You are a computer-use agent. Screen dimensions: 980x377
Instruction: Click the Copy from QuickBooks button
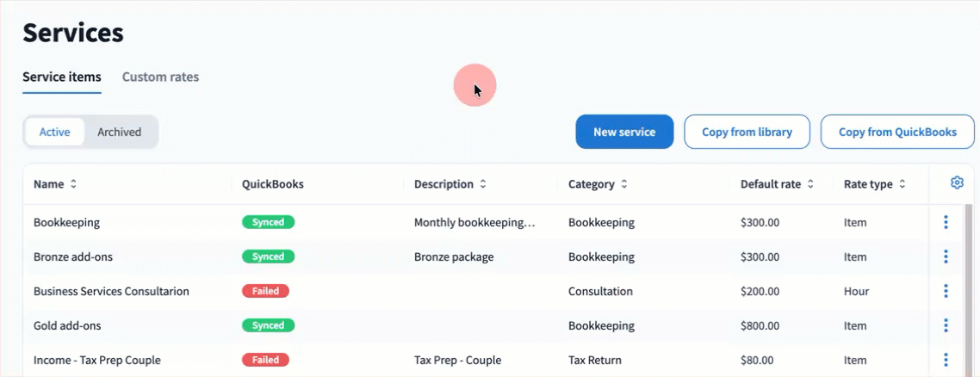897,132
